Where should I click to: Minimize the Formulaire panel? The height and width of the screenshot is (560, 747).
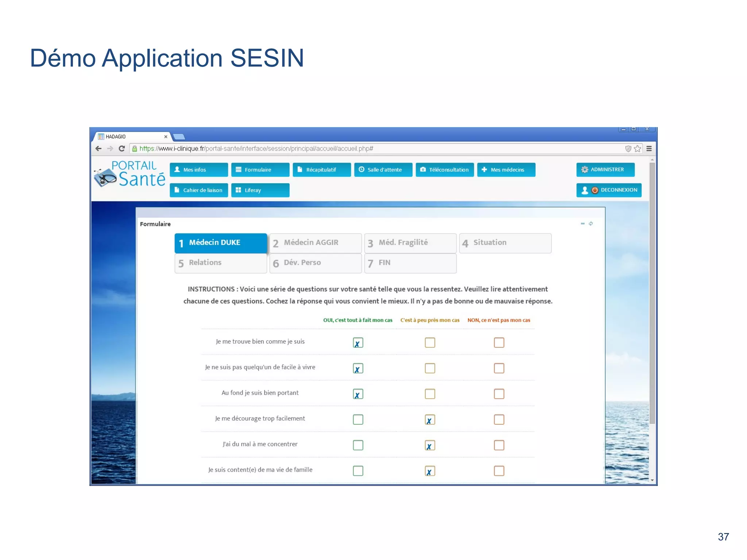[x=582, y=223]
